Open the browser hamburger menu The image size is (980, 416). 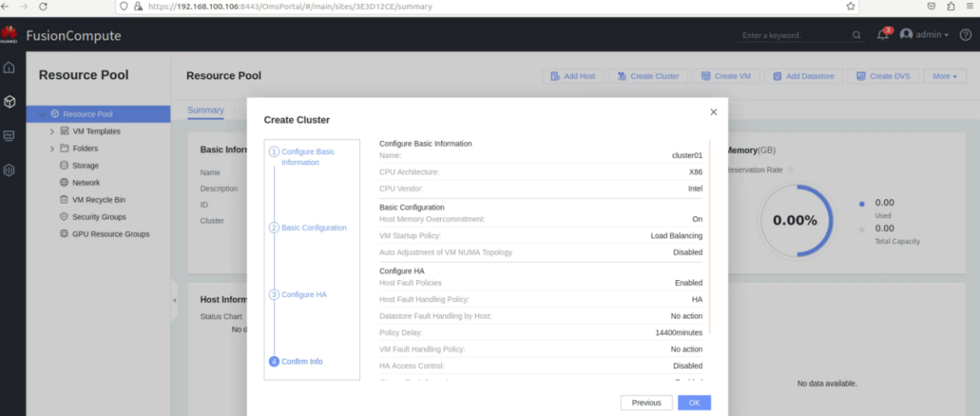point(969,6)
